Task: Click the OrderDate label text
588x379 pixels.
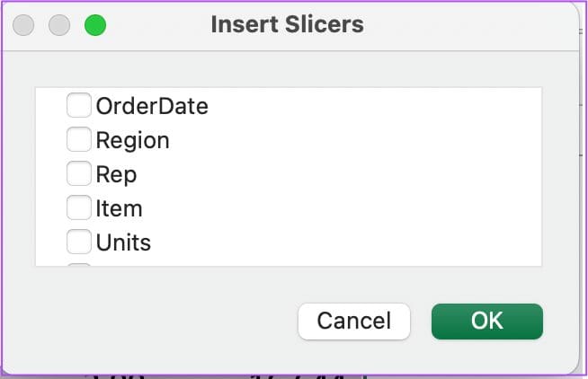Action: coord(152,106)
